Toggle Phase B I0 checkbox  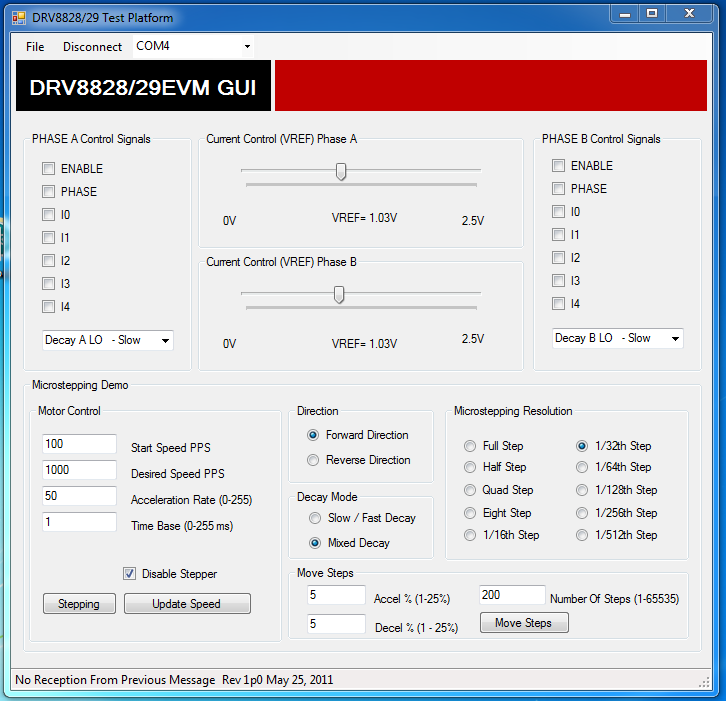tap(558, 212)
